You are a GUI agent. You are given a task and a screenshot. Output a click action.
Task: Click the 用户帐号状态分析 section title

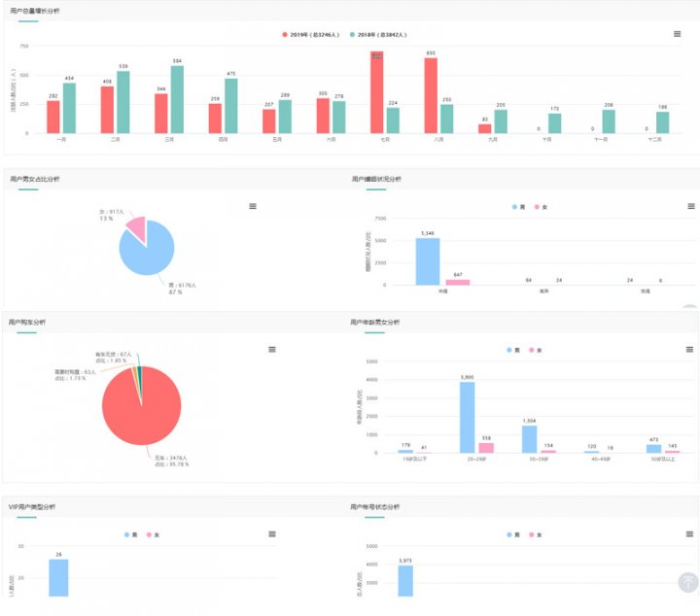point(374,507)
